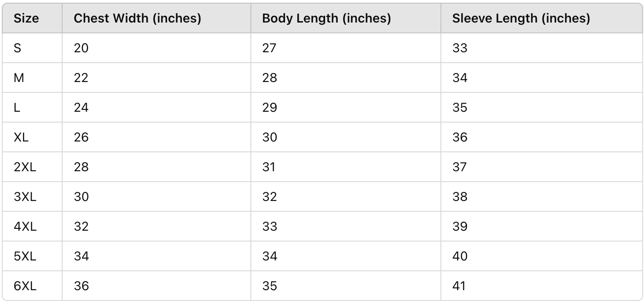Select the size S cell
Image resolution: width=644 pixels, height=301 pixels.
pyautogui.click(x=18, y=48)
